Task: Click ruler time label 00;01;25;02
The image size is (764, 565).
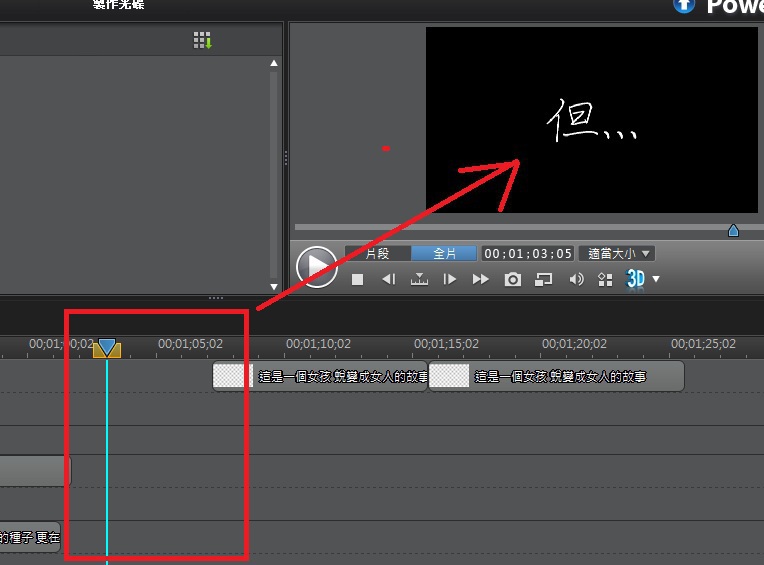Action: [x=703, y=344]
